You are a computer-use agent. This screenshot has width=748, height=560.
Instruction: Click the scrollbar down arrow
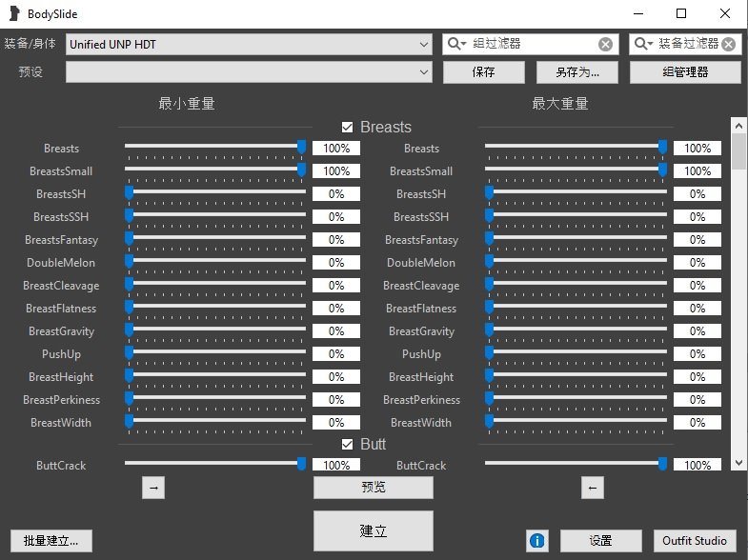(738, 462)
